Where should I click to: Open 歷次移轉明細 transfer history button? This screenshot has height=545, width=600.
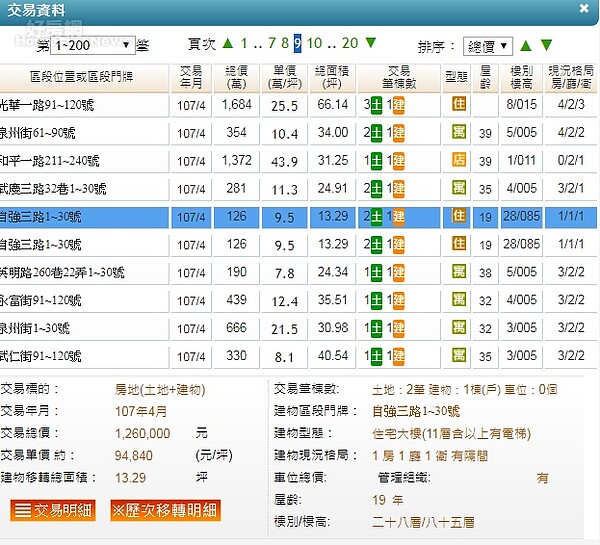point(166,510)
